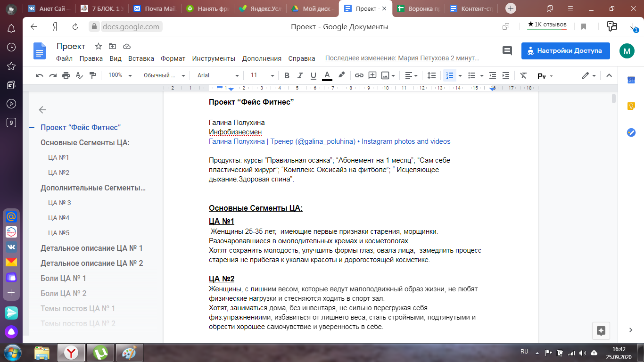The width and height of the screenshot is (644, 362).
Task: Open the Инструменты menu
Action: [214, 59]
